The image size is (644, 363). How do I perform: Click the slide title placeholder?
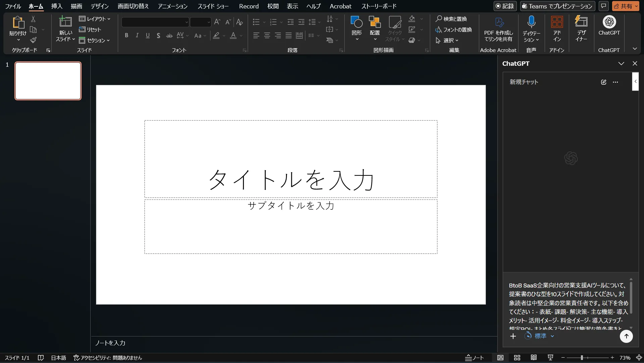click(291, 159)
